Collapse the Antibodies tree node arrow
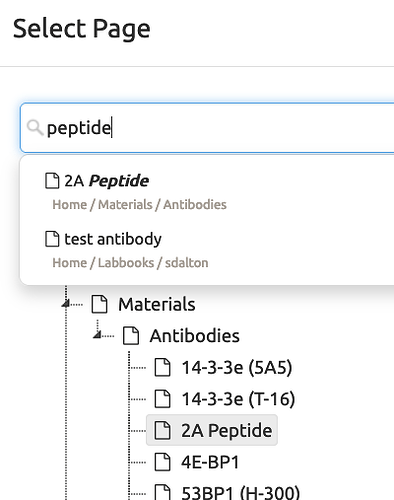 point(97,334)
